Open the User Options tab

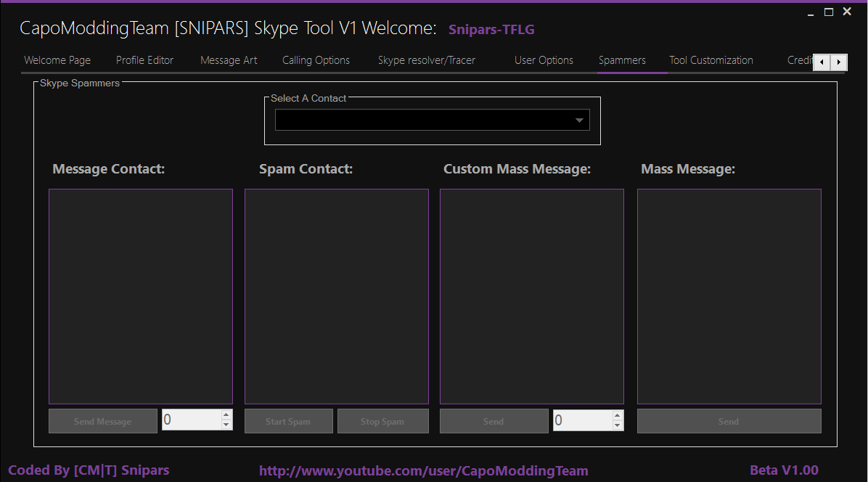(544, 60)
